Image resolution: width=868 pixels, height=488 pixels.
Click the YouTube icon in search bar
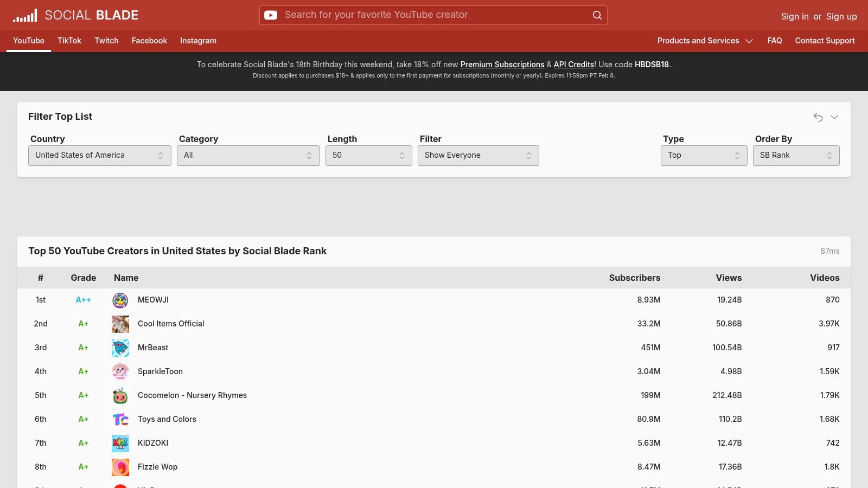point(271,15)
